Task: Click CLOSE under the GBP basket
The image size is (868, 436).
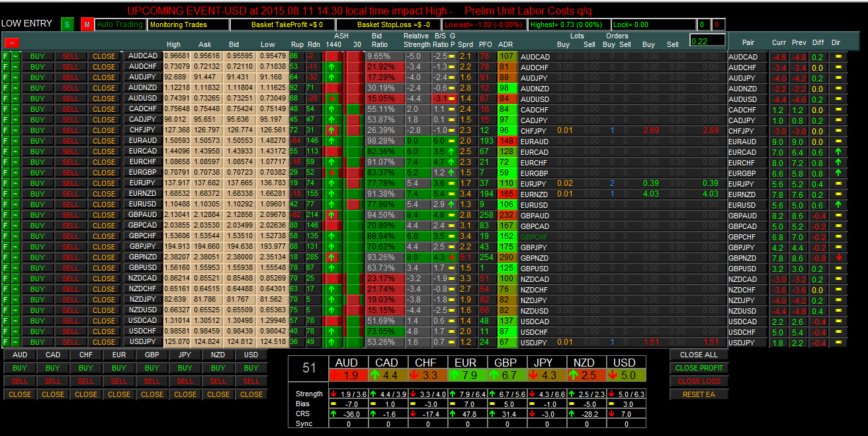Action: click(152, 394)
